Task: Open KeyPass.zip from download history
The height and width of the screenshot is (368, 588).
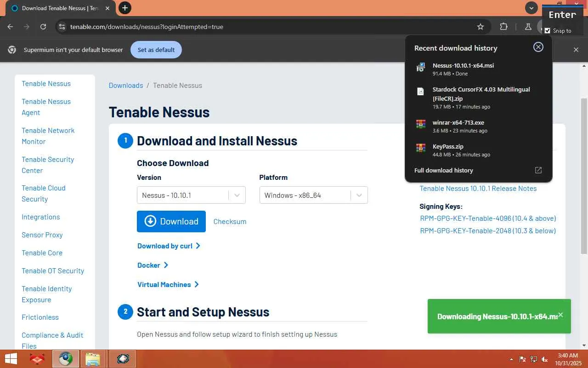Action: tap(478, 150)
